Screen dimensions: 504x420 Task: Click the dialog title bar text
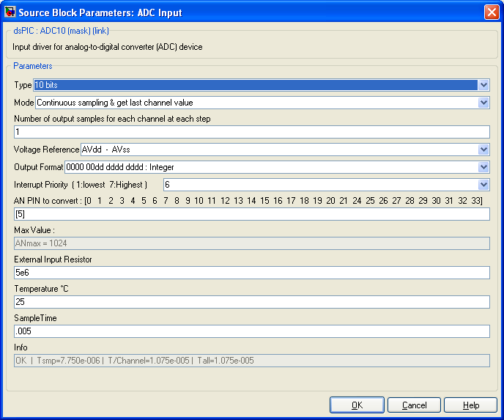click(x=100, y=12)
